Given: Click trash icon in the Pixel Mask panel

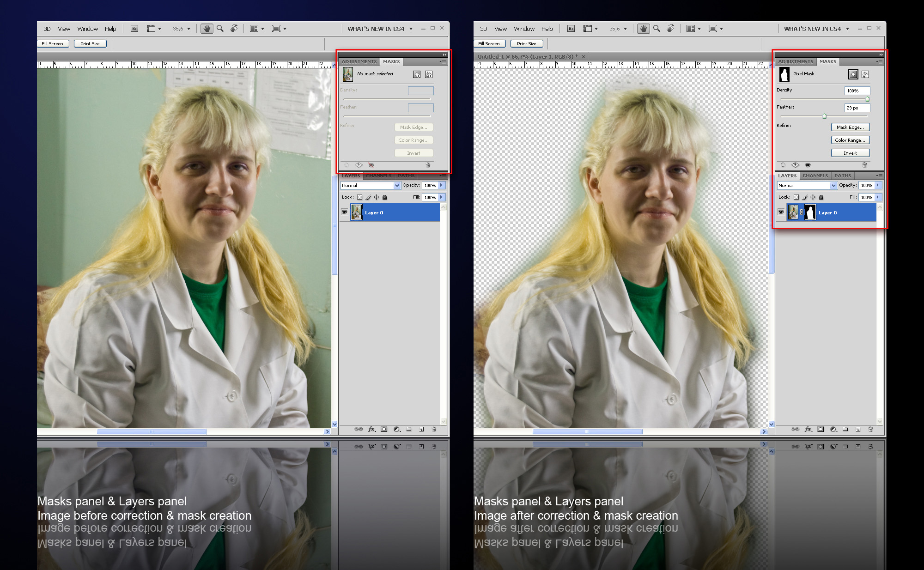Looking at the screenshot, I should (x=864, y=165).
